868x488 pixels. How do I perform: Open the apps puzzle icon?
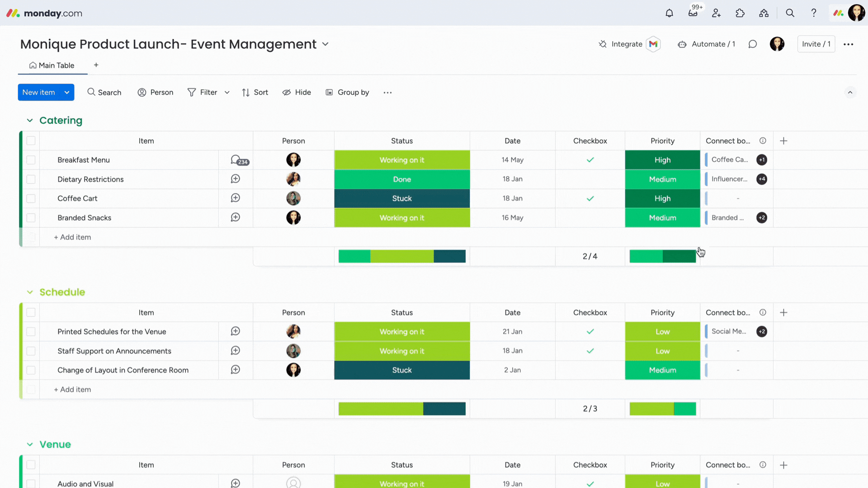(740, 13)
